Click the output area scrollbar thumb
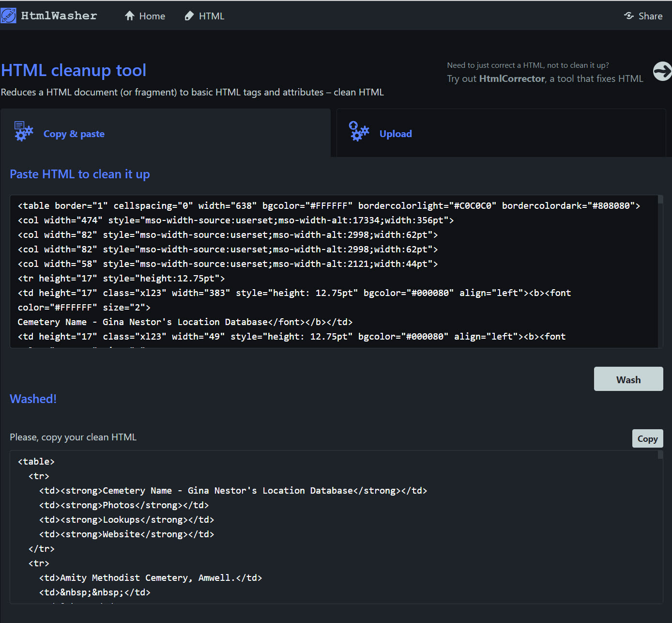This screenshot has width=672, height=623. [x=660, y=454]
